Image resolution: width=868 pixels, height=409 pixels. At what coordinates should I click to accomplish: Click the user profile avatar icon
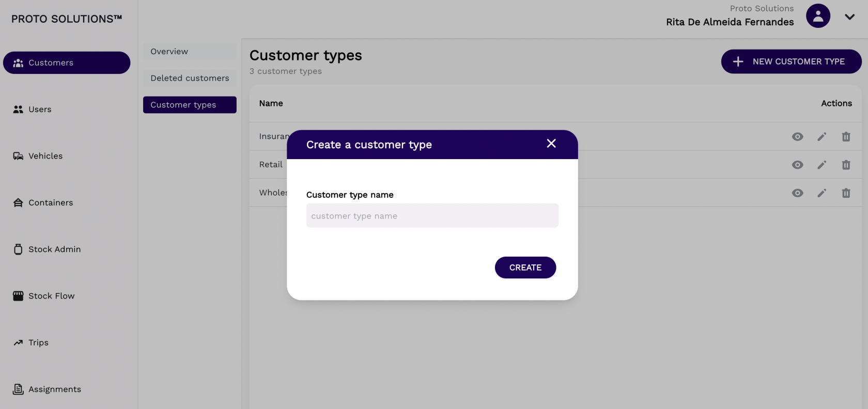(x=818, y=16)
